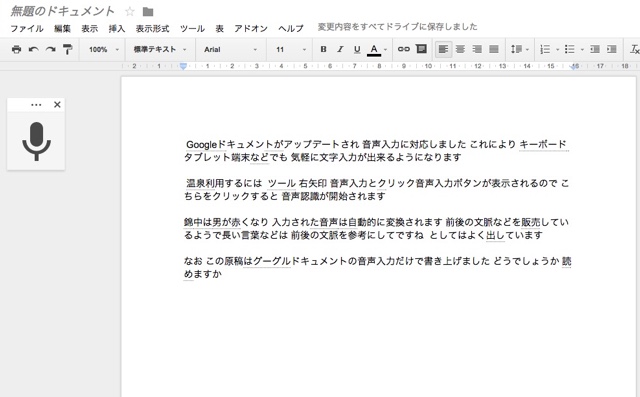Move document using folder icon
This screenshot has width=640, height=397.
(148, 12)
